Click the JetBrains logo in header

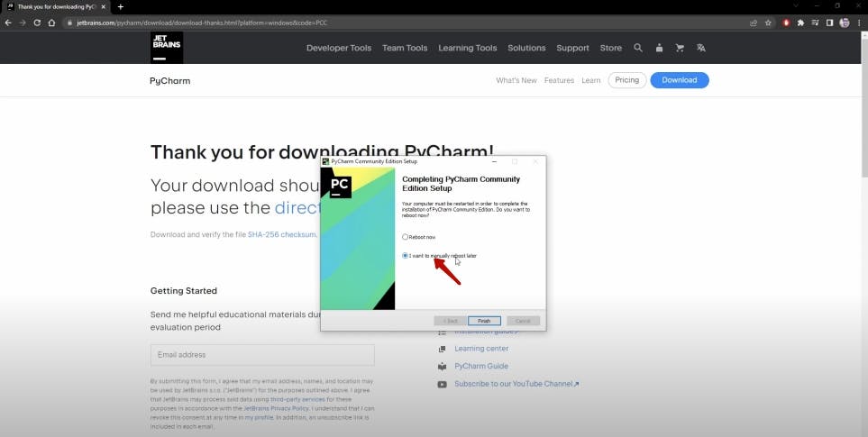(167, 48)
